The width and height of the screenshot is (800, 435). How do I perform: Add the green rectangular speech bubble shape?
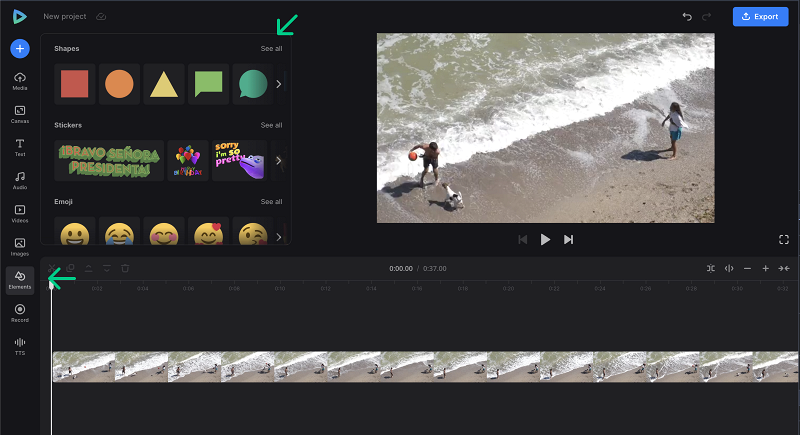pyautogui.click(x=208, y=84)
